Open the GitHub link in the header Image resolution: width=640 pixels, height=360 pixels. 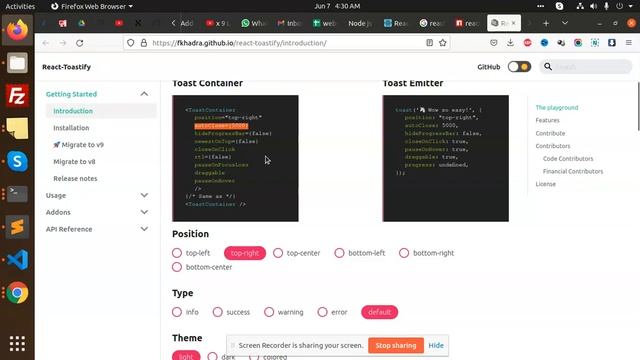489,67
